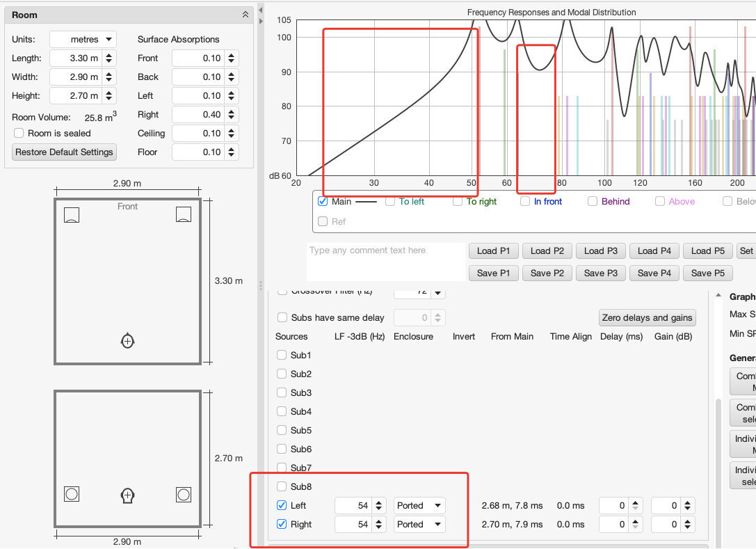Image resolution: width=756 pixels, height=549 pixels.
Task: Select the left speaker in front elevation view
Action: point(71,494)
